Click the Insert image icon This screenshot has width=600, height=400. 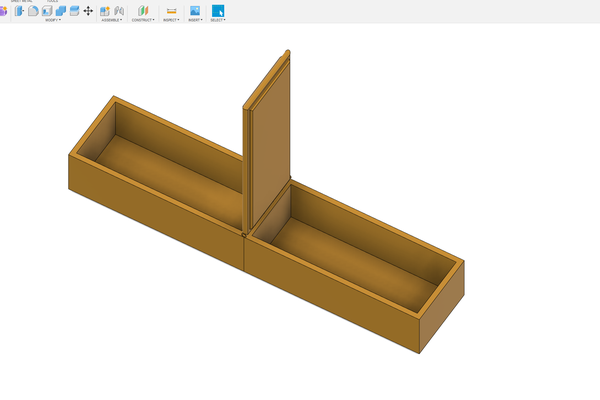coord(195,11)
